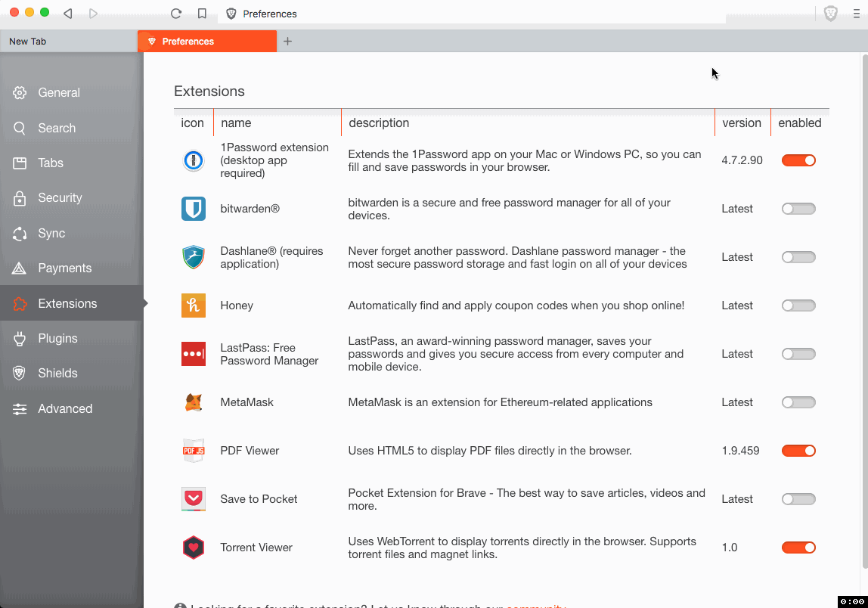
Task: Enable the bitwarden extension
Action: coord(798,208)
